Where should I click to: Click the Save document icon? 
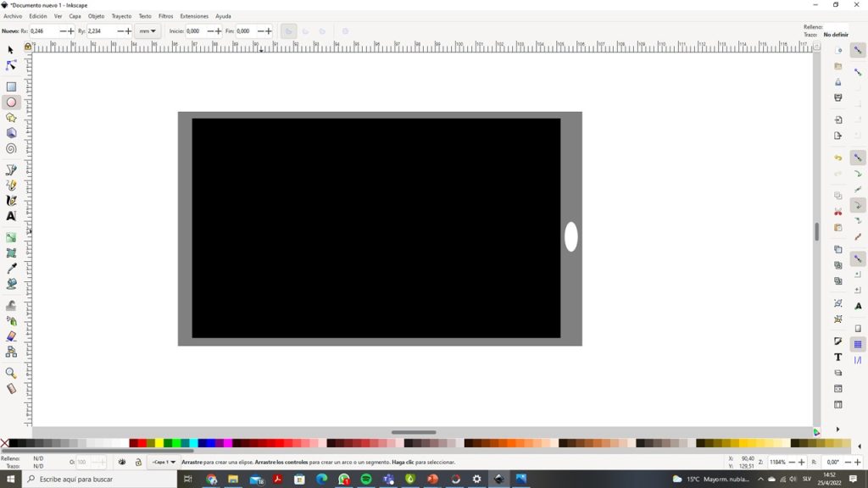click(x=838, y=82)
